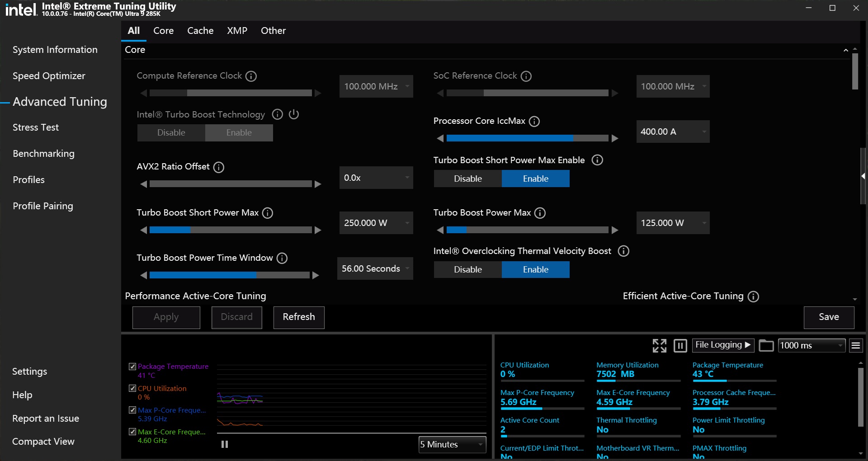Open 1000 ms polling interval dropdown
Viewport: 868px width, 461px height.
point(812,345)
